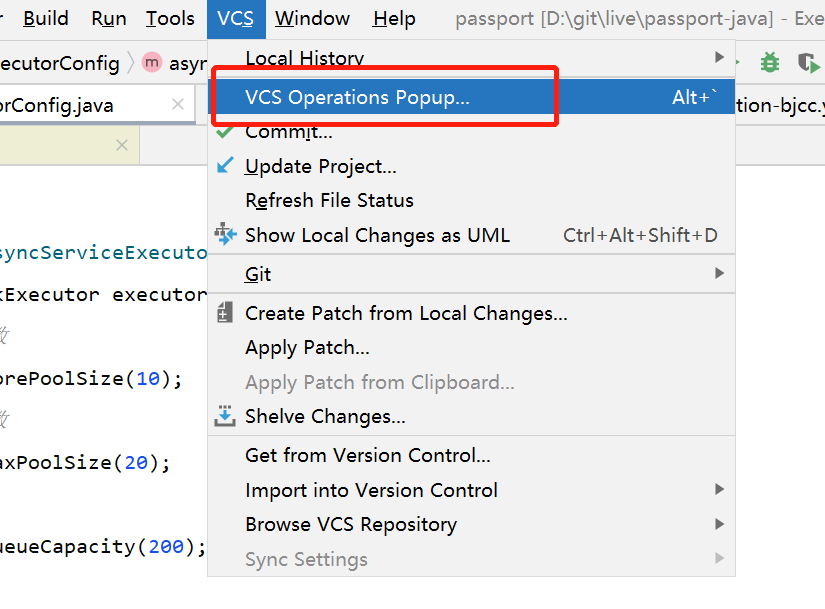Expand Browse VCS Repository submenu
825x609 pixels.
pos(719,524)
